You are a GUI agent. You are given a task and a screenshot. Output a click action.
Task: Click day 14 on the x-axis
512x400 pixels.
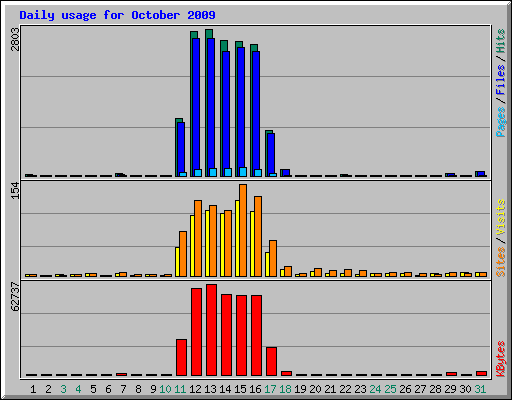click(225, 389)
